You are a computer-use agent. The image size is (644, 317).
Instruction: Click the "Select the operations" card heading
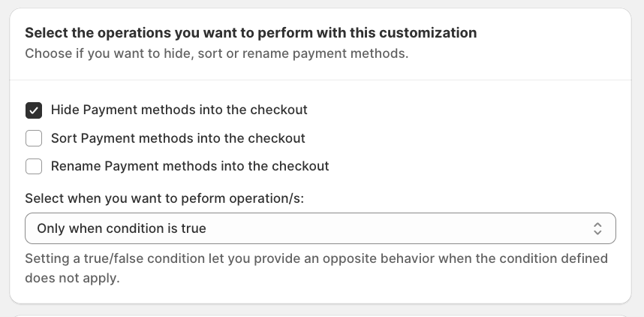coord(251,33)
